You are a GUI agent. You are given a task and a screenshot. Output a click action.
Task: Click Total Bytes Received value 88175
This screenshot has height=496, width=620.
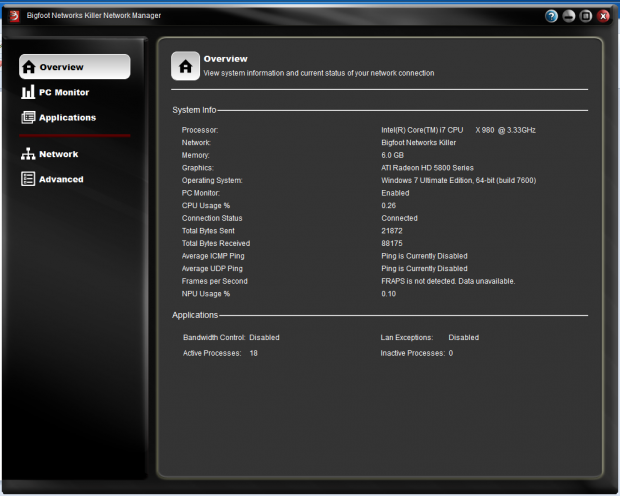[x=391, y=244]
